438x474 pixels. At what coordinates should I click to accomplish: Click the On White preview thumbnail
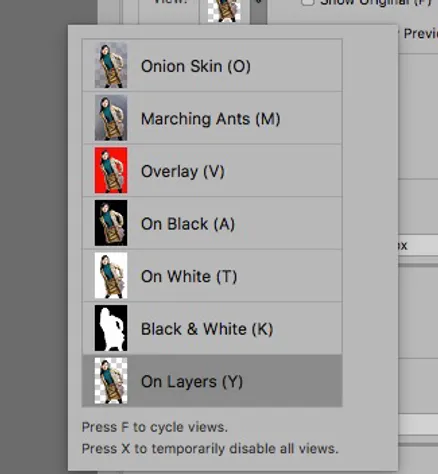111,275
